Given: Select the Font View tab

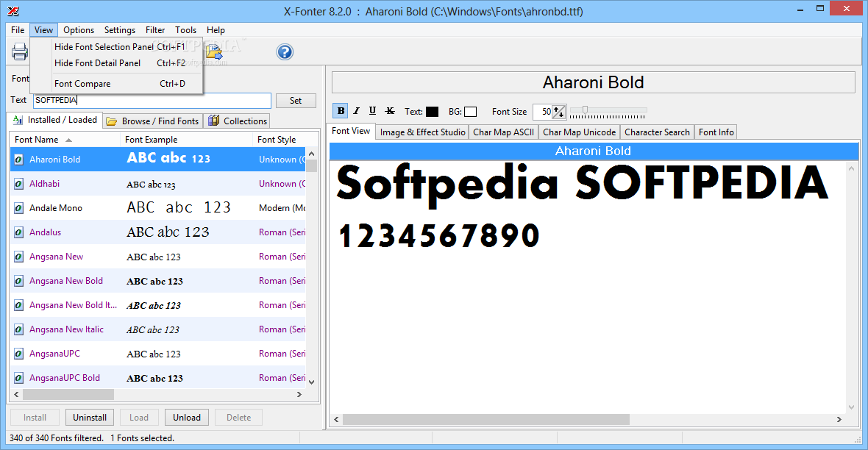Looking at the screenshot, I should (351, 131).
